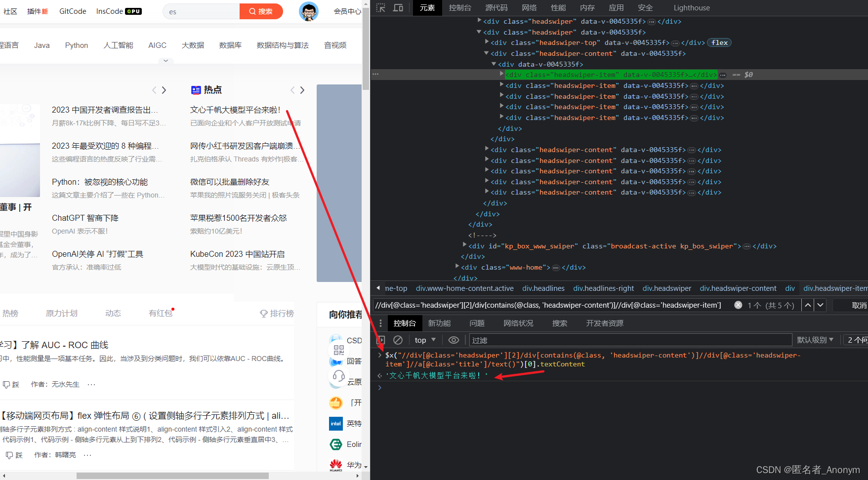Open the 文心千帆大模型平台来啦 headline
This screenshot has height=480, width=868.
coord(235,110)
